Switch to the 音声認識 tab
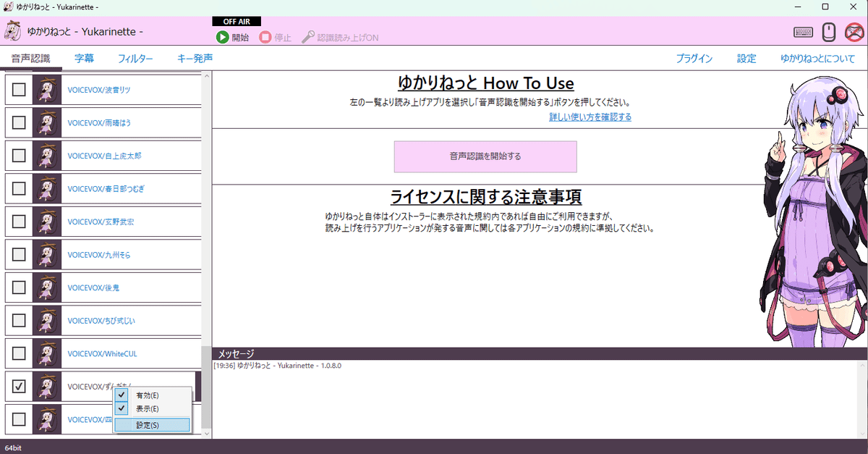 (31, 59)
